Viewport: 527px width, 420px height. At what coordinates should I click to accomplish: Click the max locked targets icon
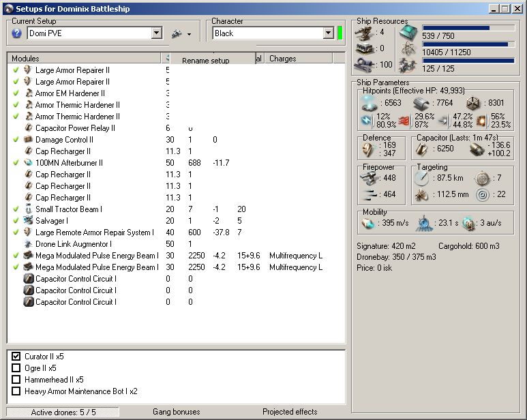(481, 179)
